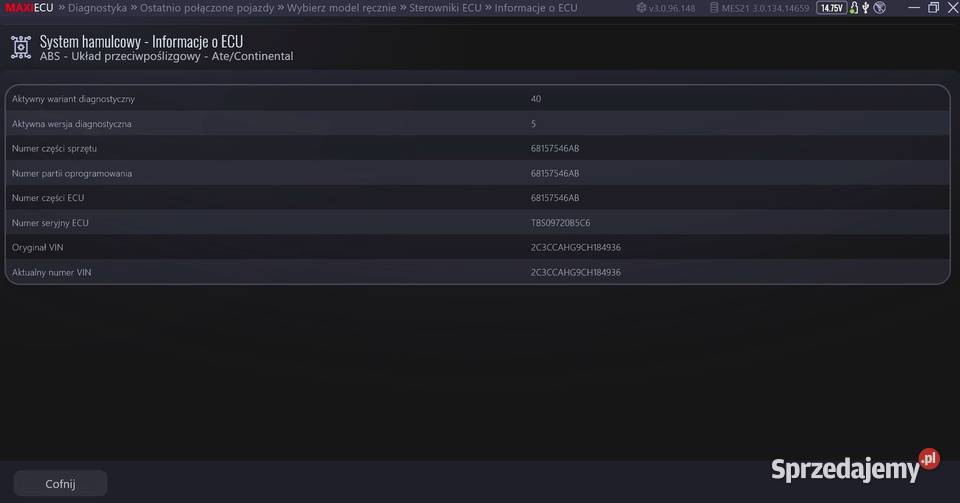Click the USB connection status icon

coord(866,8)
